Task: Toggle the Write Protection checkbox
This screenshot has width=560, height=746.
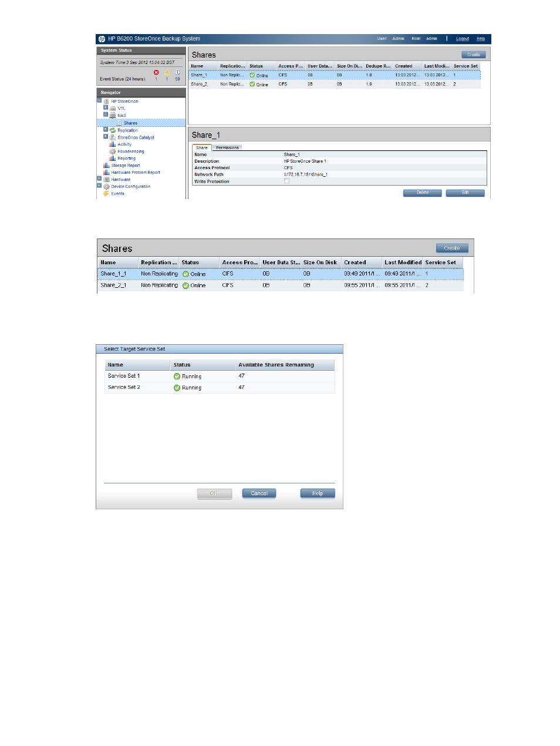Action: [x=286, y=182]
